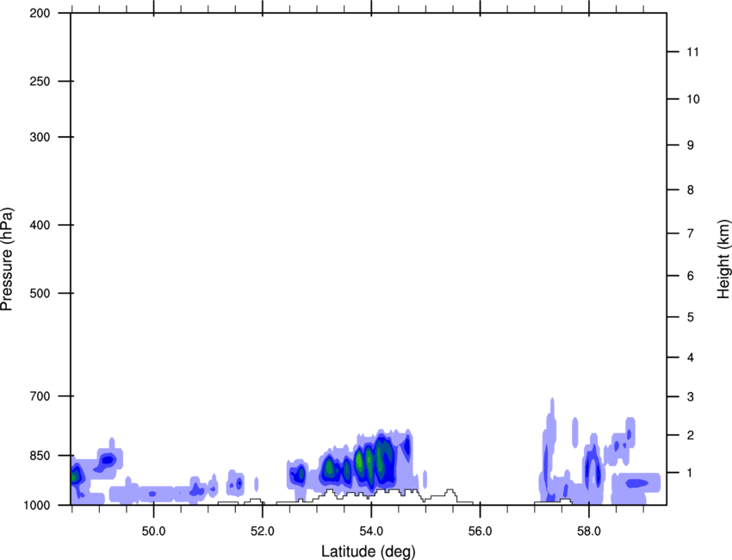The width and height of the screenshot is (732, 560).
Task: Click the 52.0 latitude label
Action: pyautogui.click(x=263, y=532)
